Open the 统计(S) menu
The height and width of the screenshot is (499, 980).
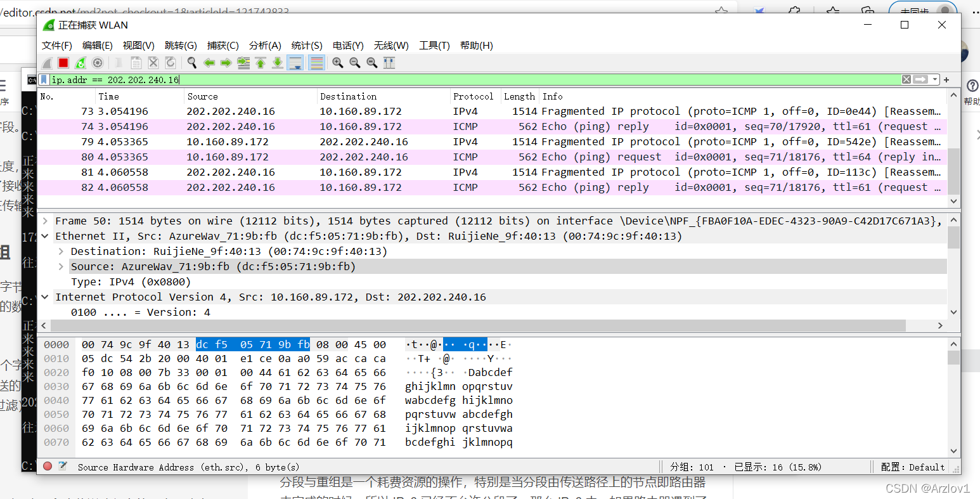pos(307,45)
